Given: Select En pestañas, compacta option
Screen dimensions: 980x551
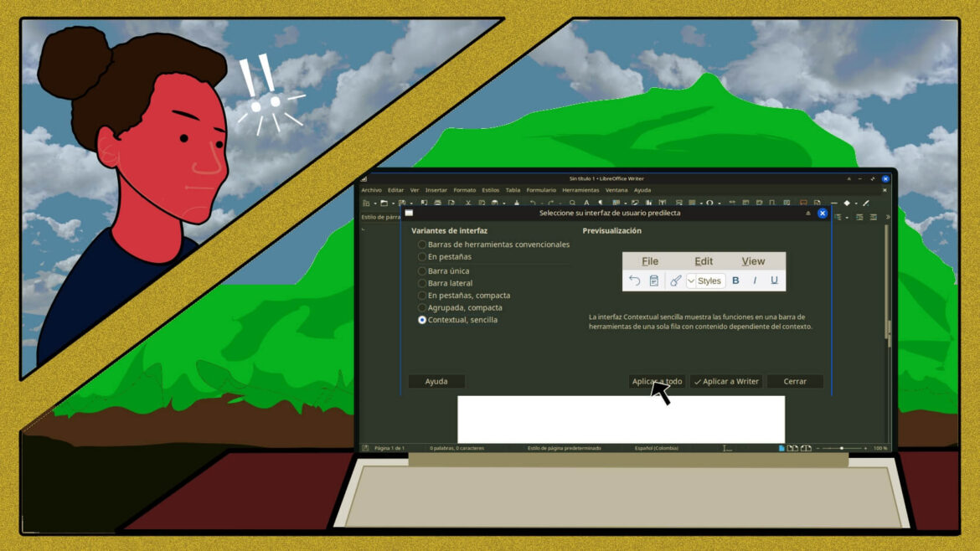Looking at the screenshot, I should click(x=464, y=296).
